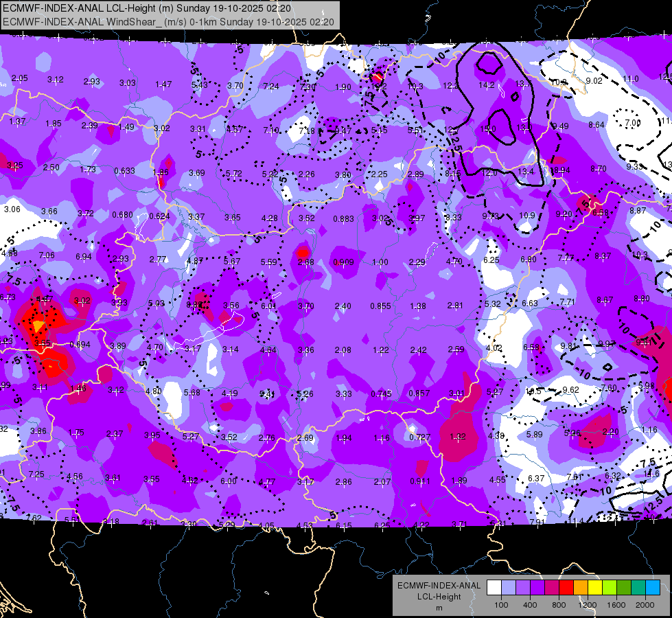Click the legend tick label '800'
Image resolution: width=672 pixels, height=618 pixels.
tap(559, 605)
